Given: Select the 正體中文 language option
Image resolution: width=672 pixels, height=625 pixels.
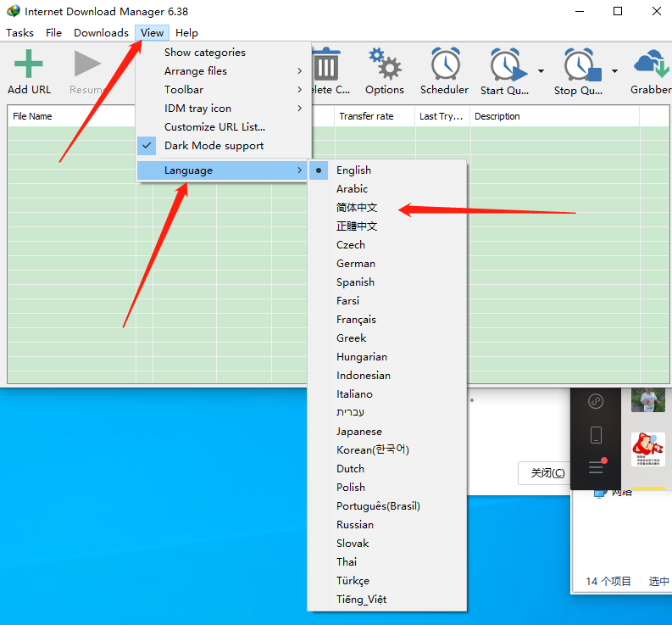Looking at the screenshot, I should click(x=387, y=226).
